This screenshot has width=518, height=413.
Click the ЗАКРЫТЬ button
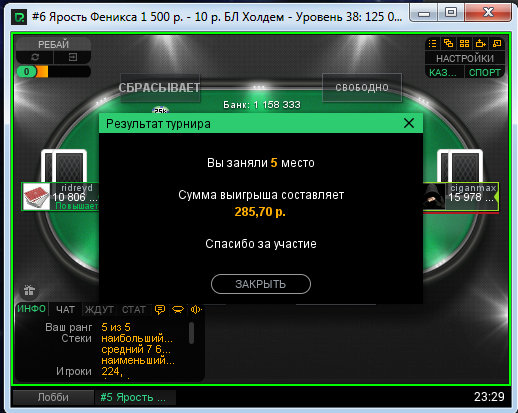tap(261, 284)
